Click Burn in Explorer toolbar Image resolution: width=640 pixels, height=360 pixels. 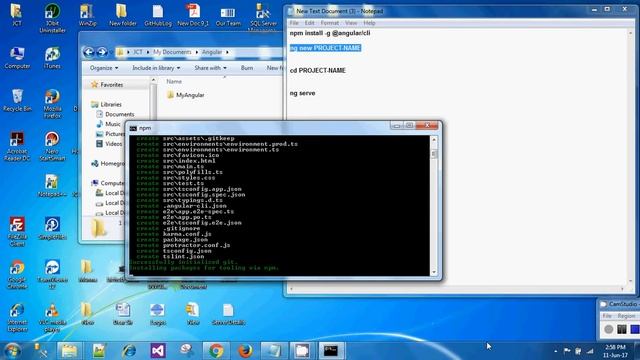247,68
